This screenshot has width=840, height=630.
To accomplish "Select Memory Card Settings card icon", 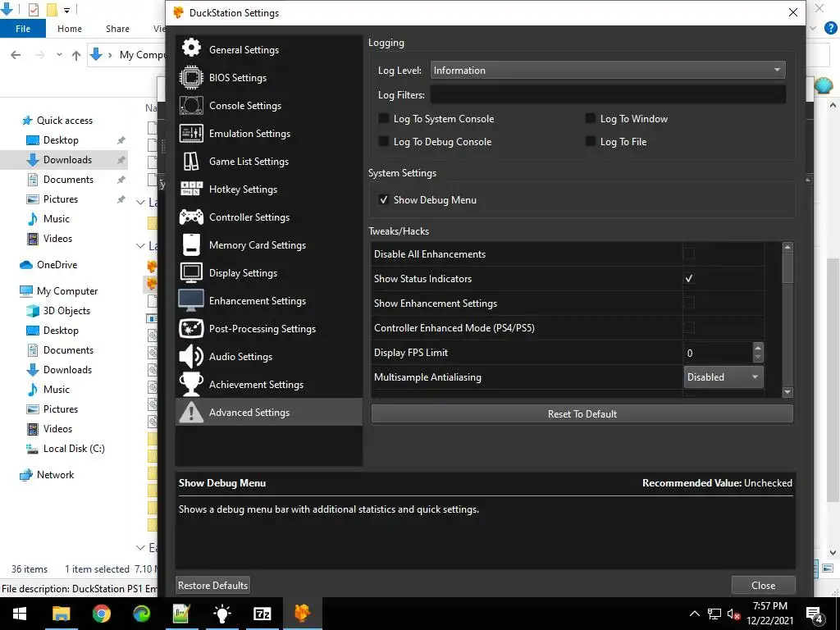I will click(x=191, y=244).
